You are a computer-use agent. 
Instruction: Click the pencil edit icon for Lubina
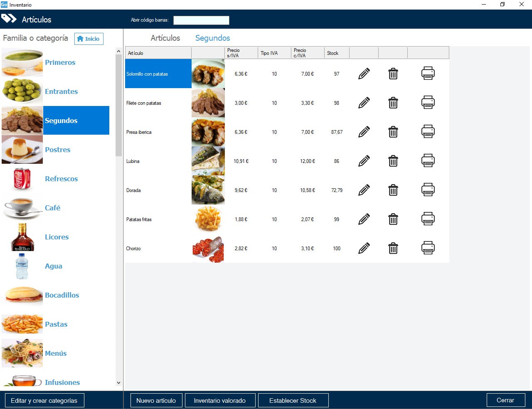[x=364, y=161]
